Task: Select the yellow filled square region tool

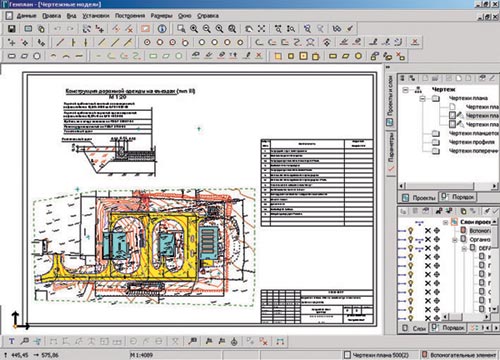Action: coord(278,56)
